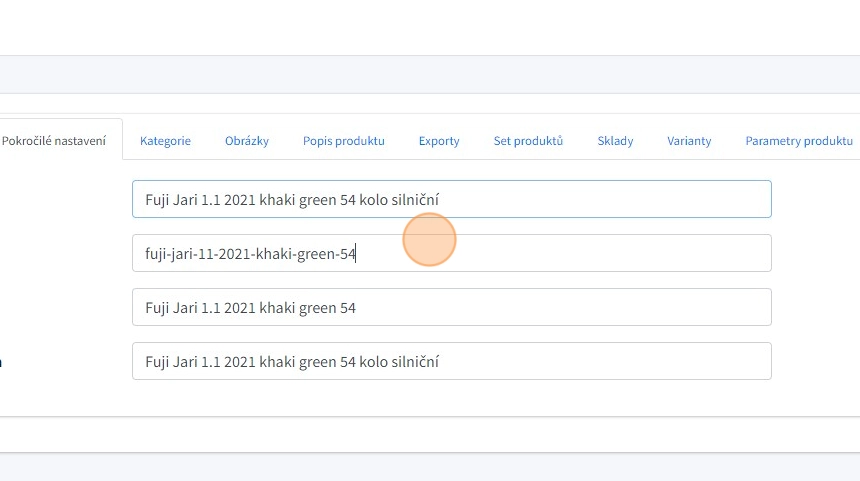This screenshot has width=860, height=481.
Task: Focus the slug field fuji-jari-11-2021-khaki-green-54
Action: tap(450, 254)
